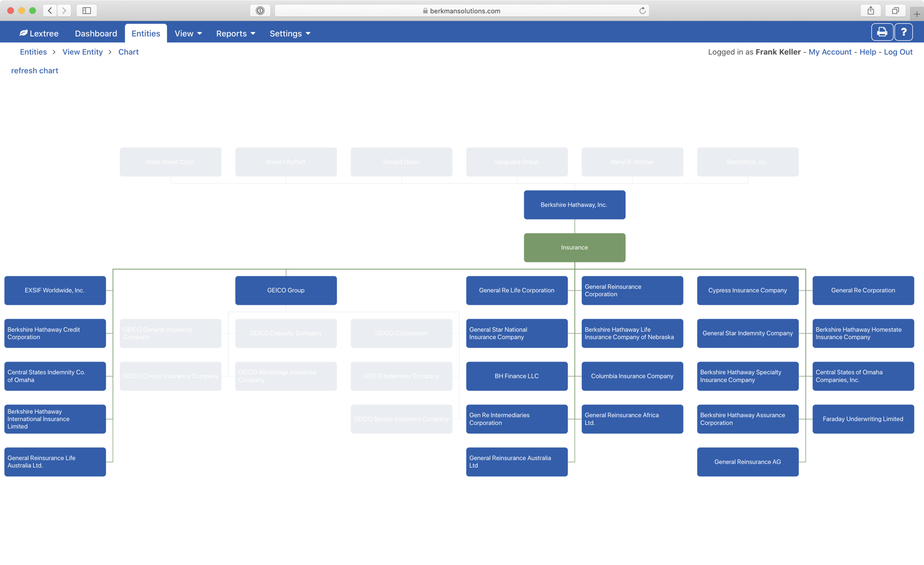
Task: Toggle the Safari sidebar button
Action: tap(86, 10)
